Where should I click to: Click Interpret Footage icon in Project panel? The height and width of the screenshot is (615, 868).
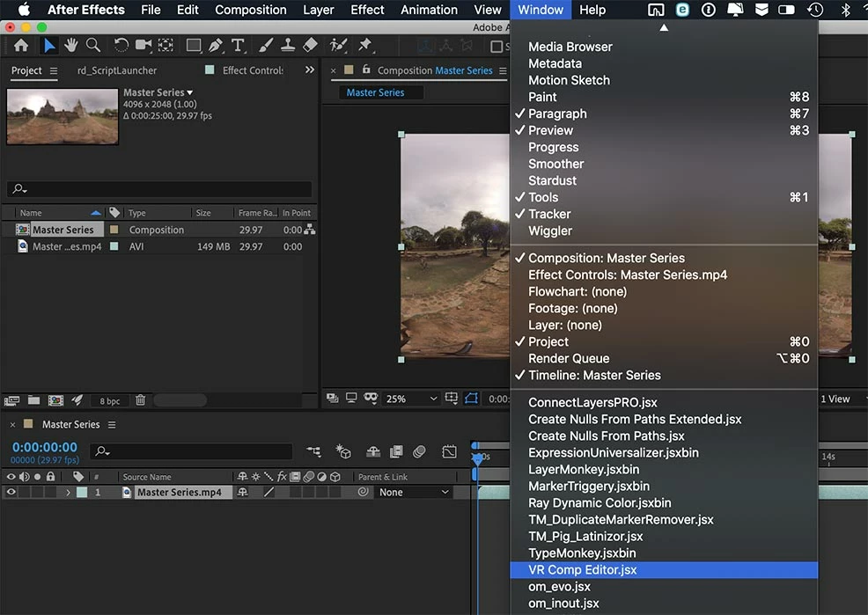tap(11, 400)
